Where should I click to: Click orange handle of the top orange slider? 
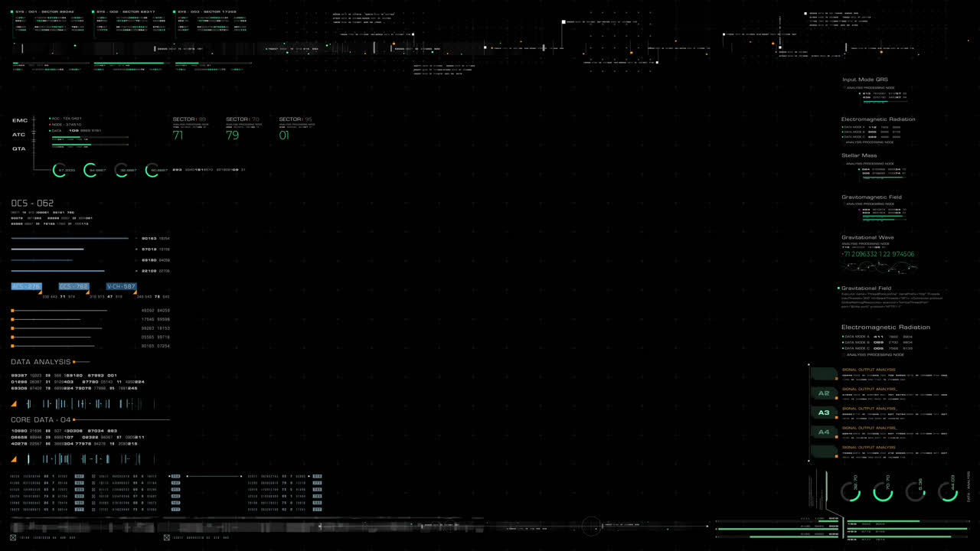click(x=13, y=311)
